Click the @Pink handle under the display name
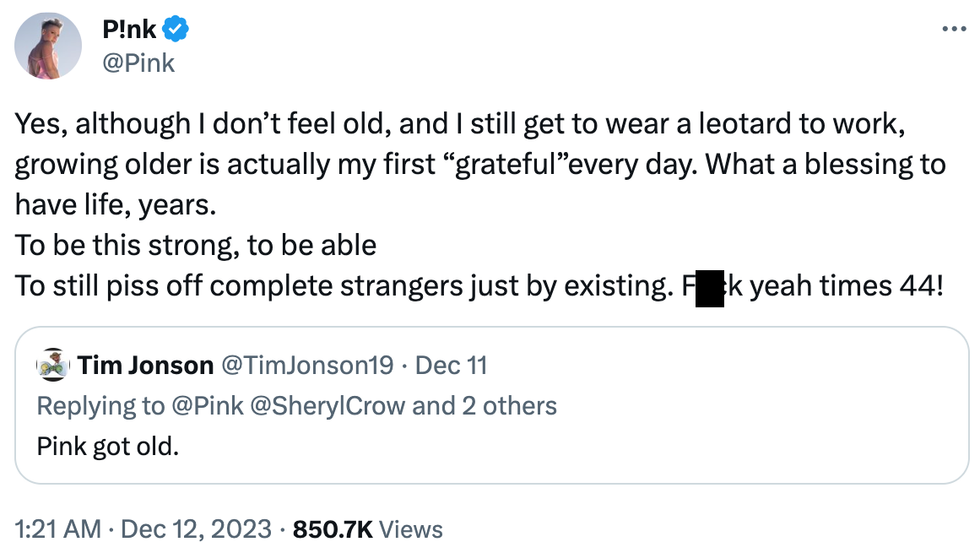 pyautogui.click(x=138, y=63)
